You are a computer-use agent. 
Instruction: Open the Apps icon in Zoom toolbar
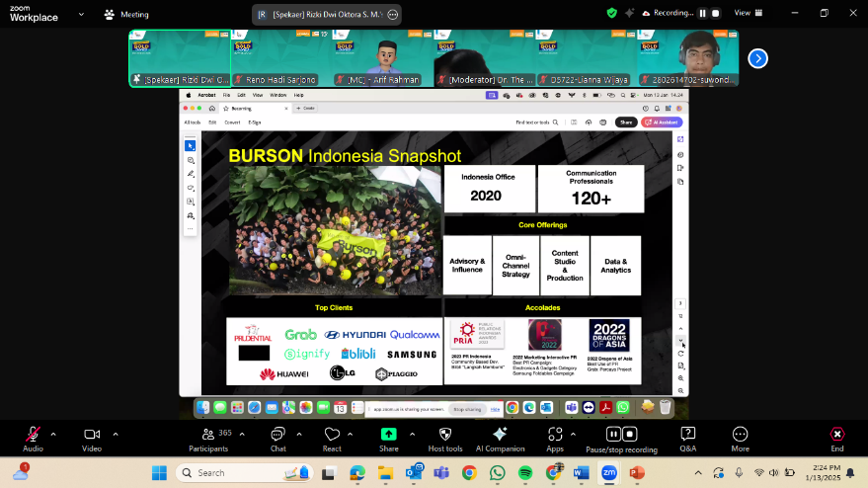(555, 440)
